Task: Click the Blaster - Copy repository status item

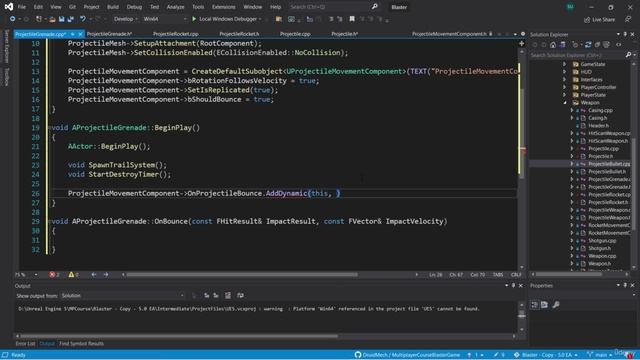Action: [546, 355]
